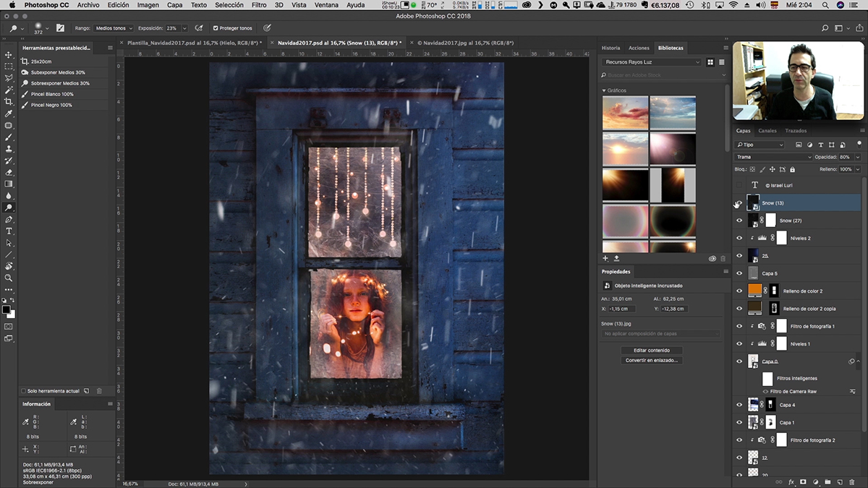The height and width of the screenshot is (488, 868).
Task: Toggle visibility of Niveles 2 layer
Action: pyautogui.click(x=739, y=238)
